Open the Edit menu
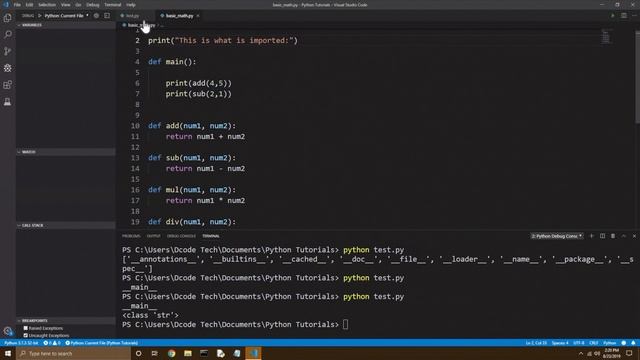The height and width of the screenshot is (360, 640). click(x=29, y=5)
